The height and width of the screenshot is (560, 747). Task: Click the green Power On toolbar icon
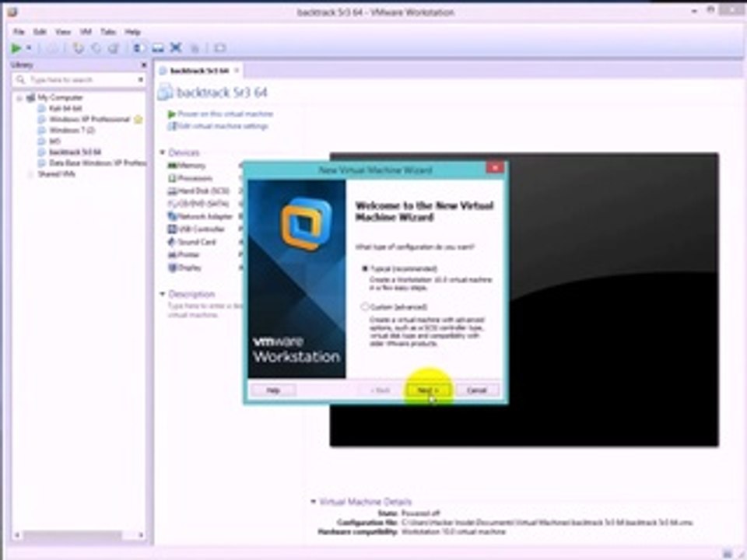[16, 48]
